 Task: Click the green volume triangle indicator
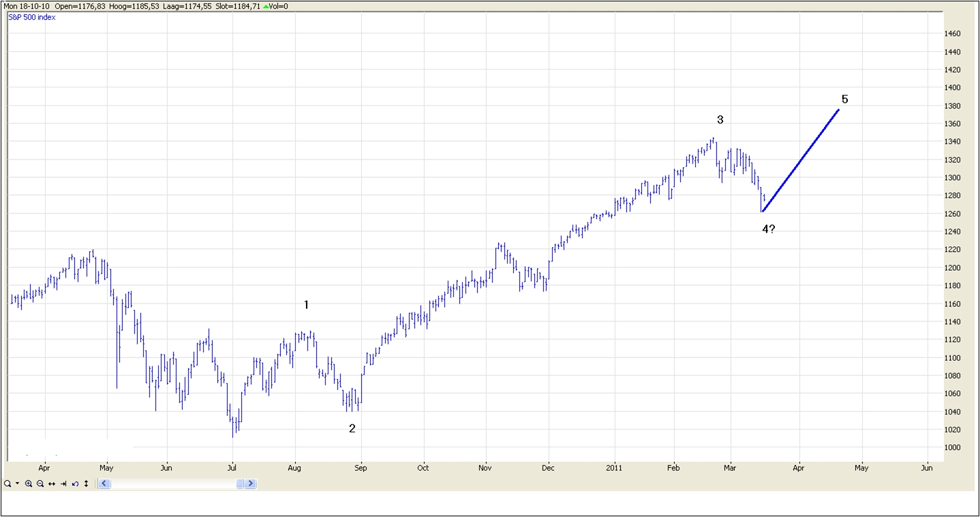pos(266,6)
